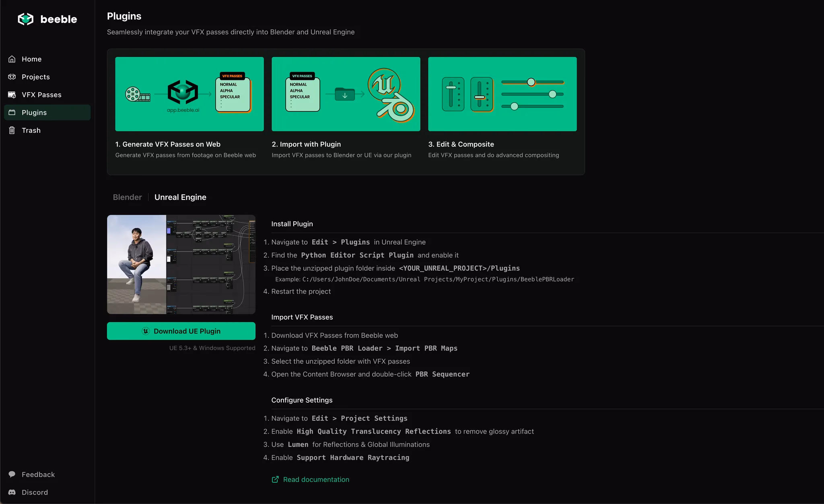This screenshot has width=824, height=504.
Task: Switch to the Blender tab
Action: point(127,197)
